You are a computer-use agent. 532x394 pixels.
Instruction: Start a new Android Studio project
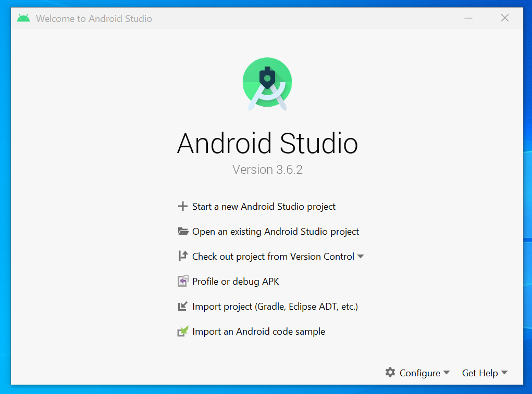264,206
